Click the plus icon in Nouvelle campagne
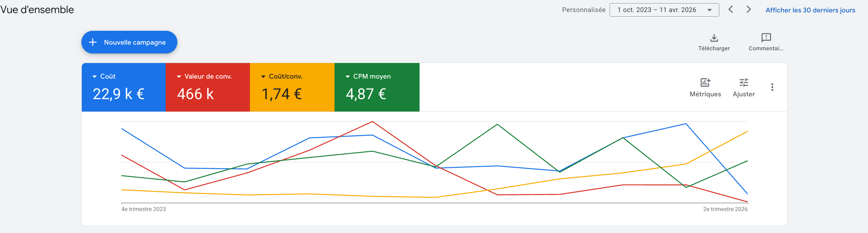 click(x=93, y=42)
